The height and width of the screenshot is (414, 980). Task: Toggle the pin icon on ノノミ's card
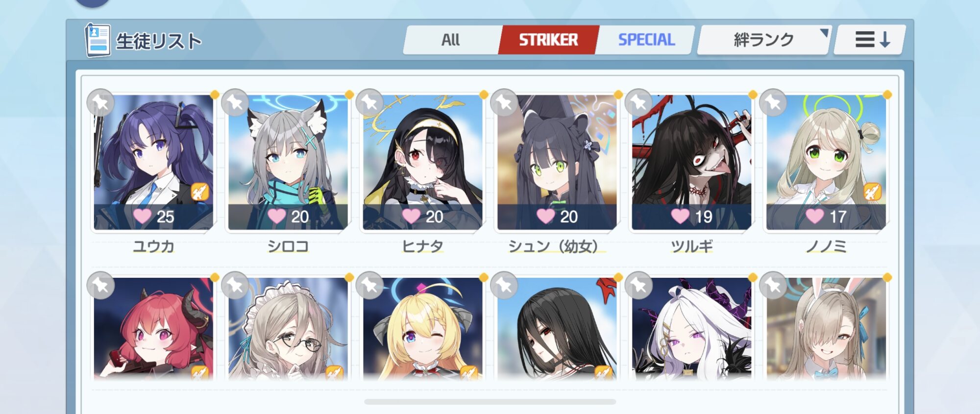773,102
